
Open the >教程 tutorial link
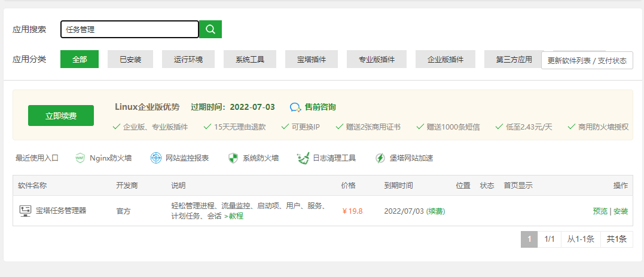coord(234,216)
